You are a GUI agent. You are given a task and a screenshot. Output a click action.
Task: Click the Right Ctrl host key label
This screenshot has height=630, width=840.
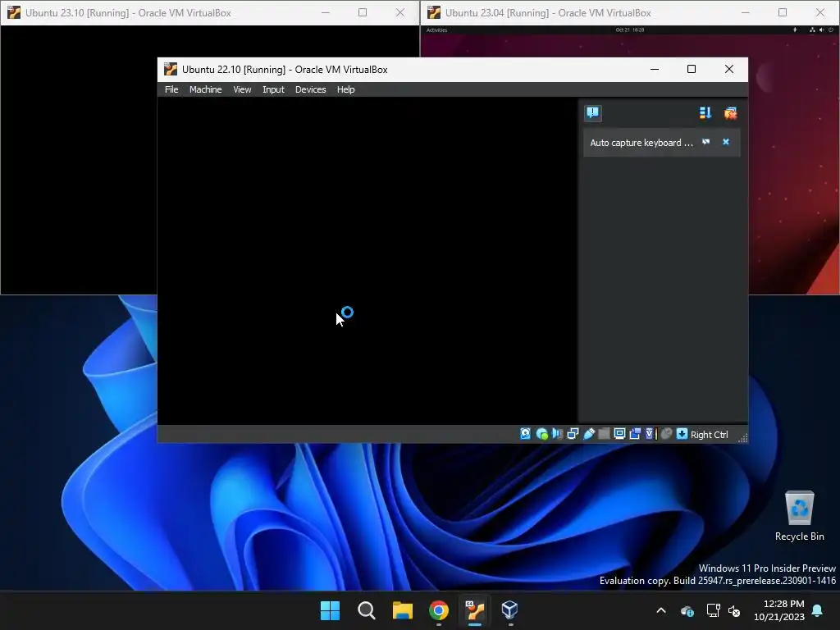[709, 435]
